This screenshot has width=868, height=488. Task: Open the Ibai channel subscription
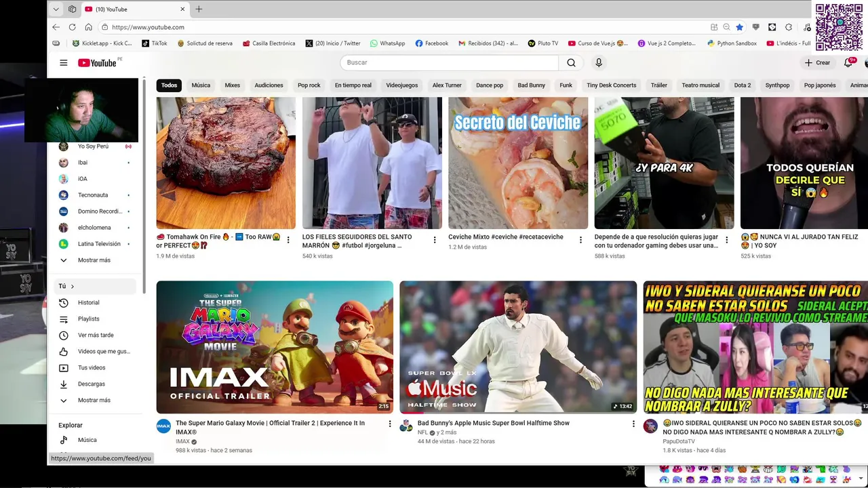[x=95, y=163]
